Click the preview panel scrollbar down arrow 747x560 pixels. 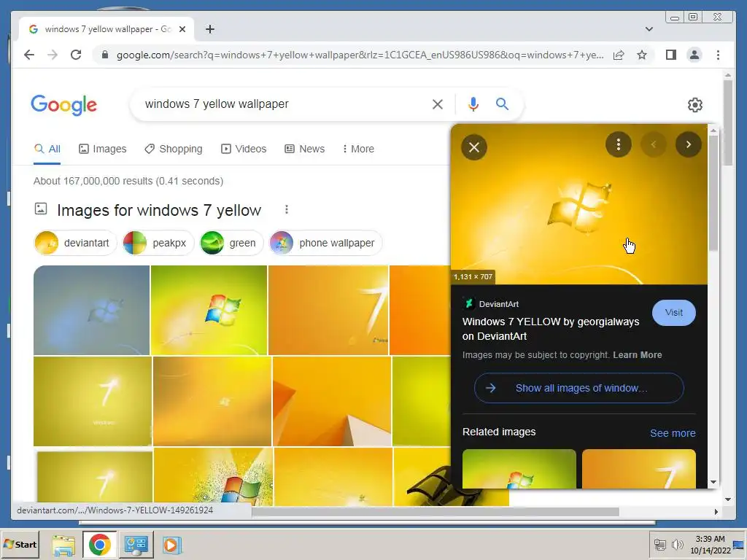click(x=713, y=482)
